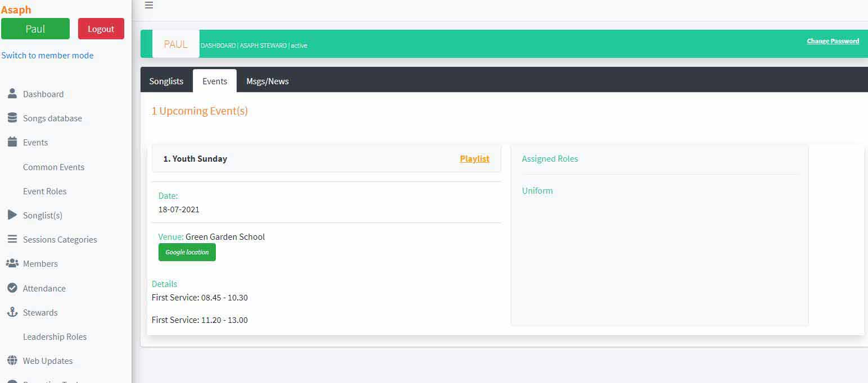The image size is (868, 383).
Task: Switch to member mode
Action: point(47,55)
